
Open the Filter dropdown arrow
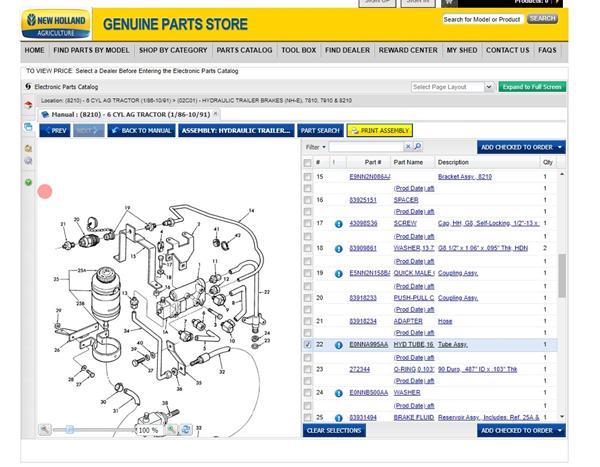click(x=324, y=147)
